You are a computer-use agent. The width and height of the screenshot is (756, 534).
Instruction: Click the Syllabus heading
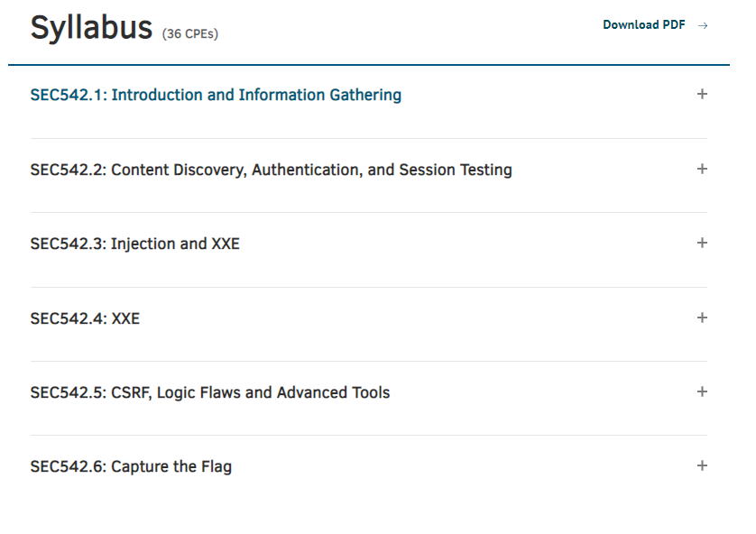91,28
